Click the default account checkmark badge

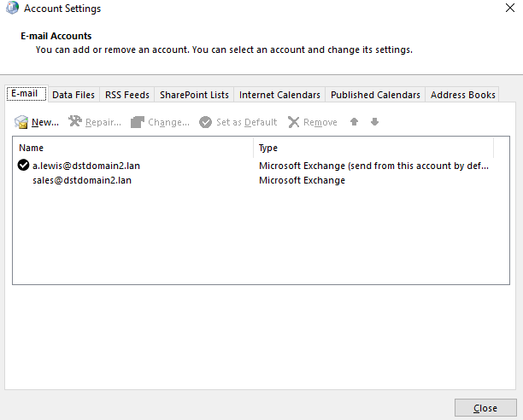pos(23,165)
